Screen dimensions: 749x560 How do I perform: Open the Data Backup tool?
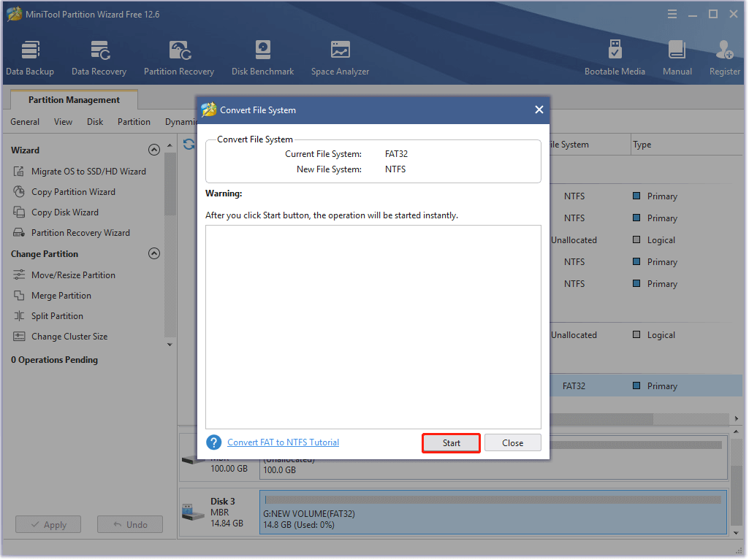[x=30, y=58]
